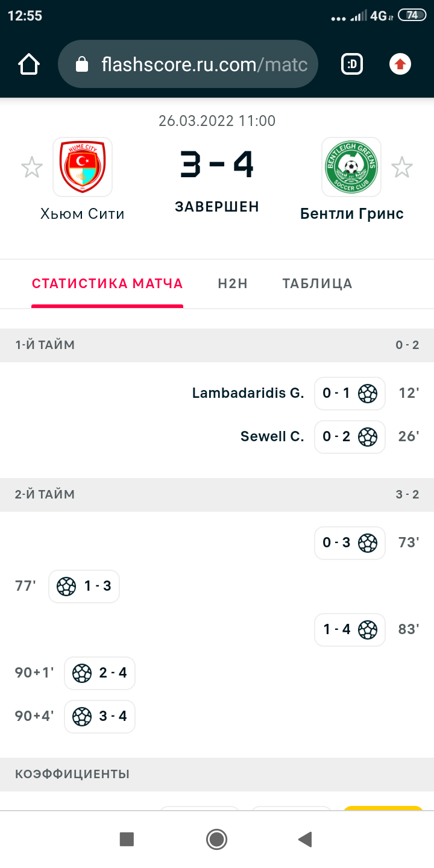Tap the Бентли Гринс team name
The image size is (434, 868).
(351, 214)
